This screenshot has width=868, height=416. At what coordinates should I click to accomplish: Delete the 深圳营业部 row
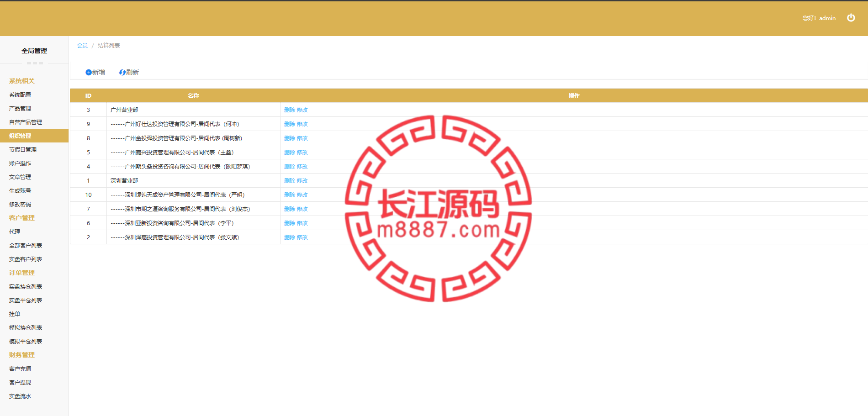290,181
